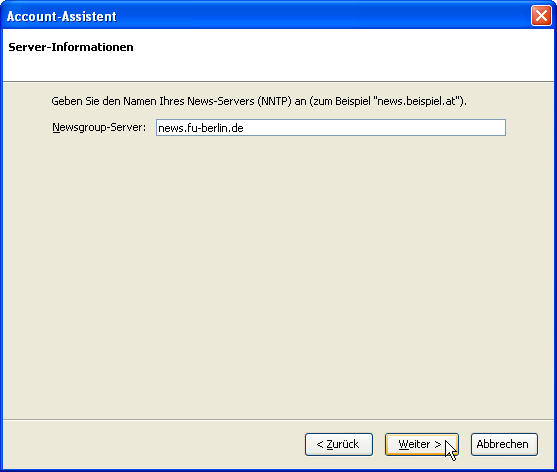Click the Server-Informationen heading

click(x=71, y=47)
